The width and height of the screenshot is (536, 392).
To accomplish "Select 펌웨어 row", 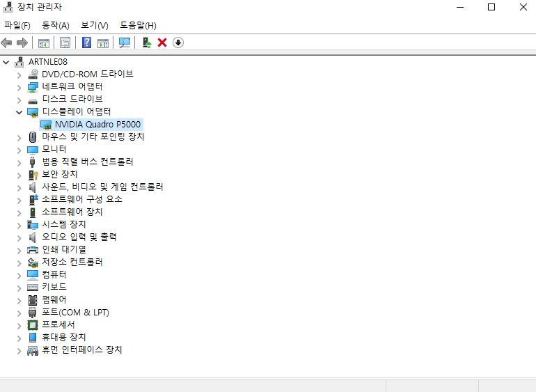I will click(54, 300).
